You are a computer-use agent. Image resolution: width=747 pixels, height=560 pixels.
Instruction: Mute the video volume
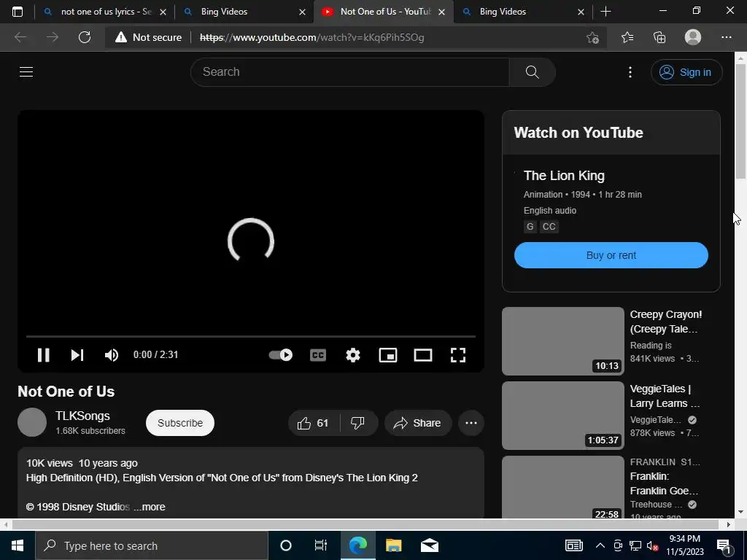(112, 355)
